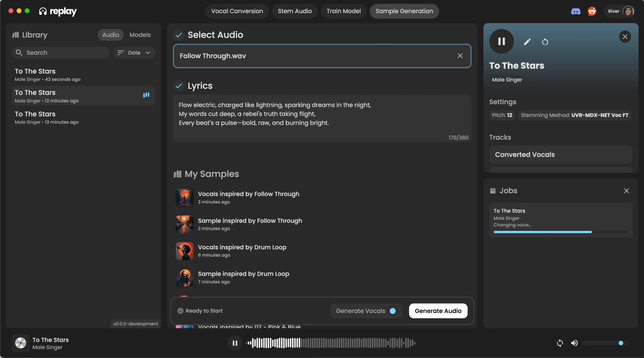Collapse the Jobs panel
Image resolution: width=644 pixels, height=358 pixels.
pos(627,191)
